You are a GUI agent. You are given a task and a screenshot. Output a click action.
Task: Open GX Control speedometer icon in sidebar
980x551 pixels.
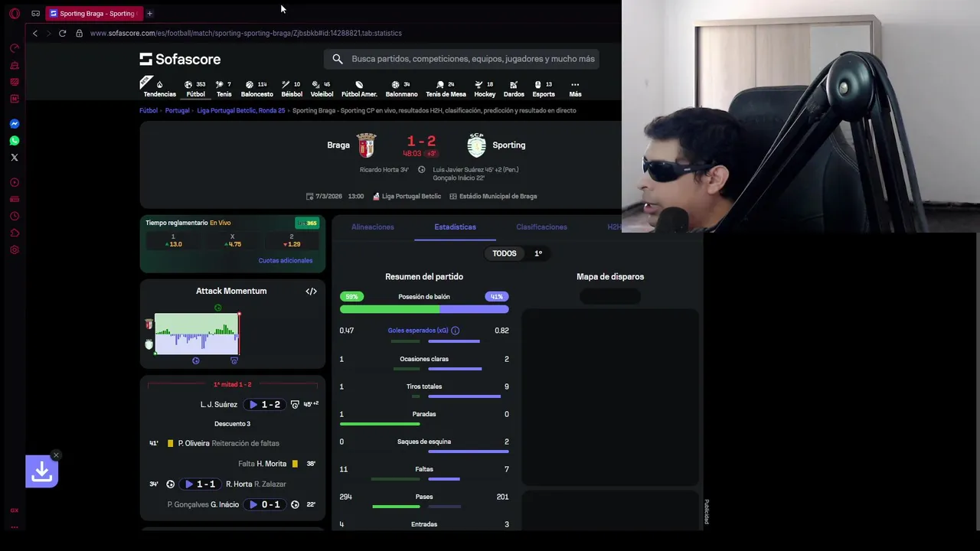coord(14,48)
